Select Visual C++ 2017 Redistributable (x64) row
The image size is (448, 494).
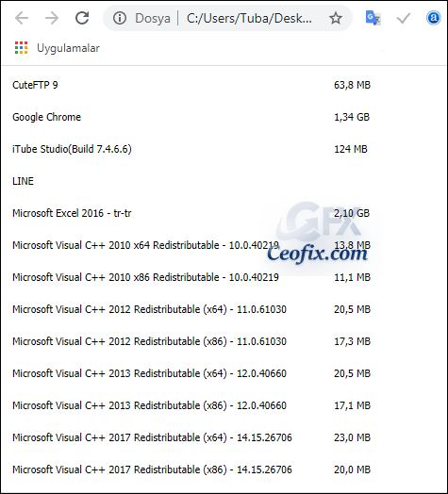[x=152, y=437]
